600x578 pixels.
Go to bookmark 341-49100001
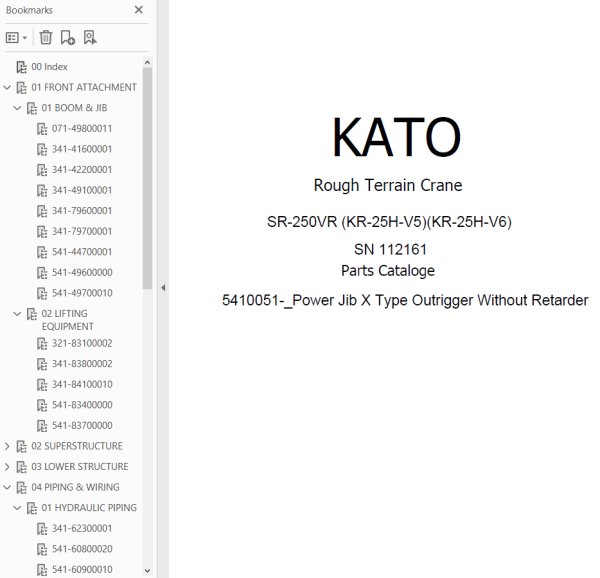coord(82,190)
